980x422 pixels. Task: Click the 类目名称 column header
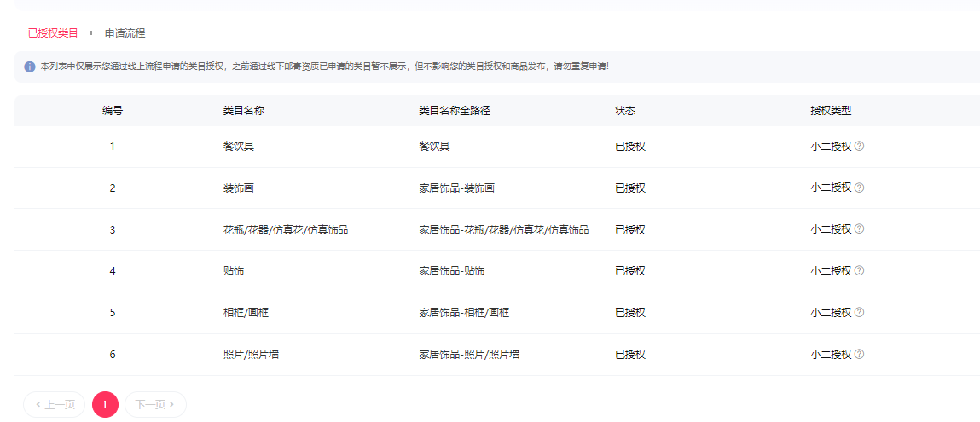[243, 111]
